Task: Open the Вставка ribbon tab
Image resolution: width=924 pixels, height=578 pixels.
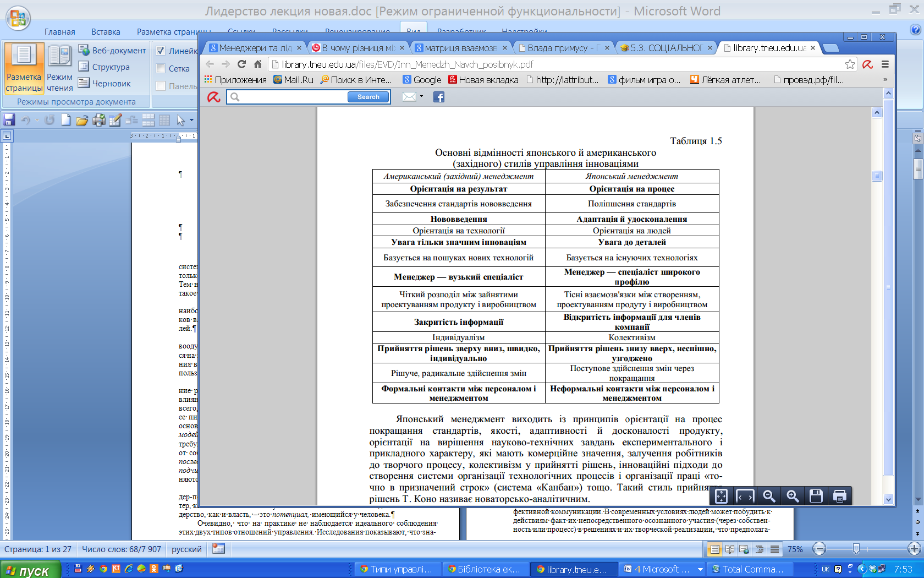Action: click(106, 32)
